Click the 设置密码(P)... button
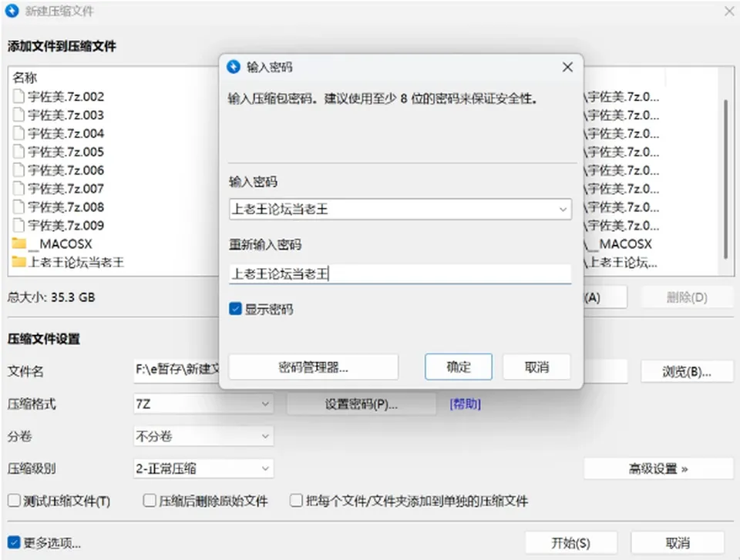740x560 pixels. [362, 404]
